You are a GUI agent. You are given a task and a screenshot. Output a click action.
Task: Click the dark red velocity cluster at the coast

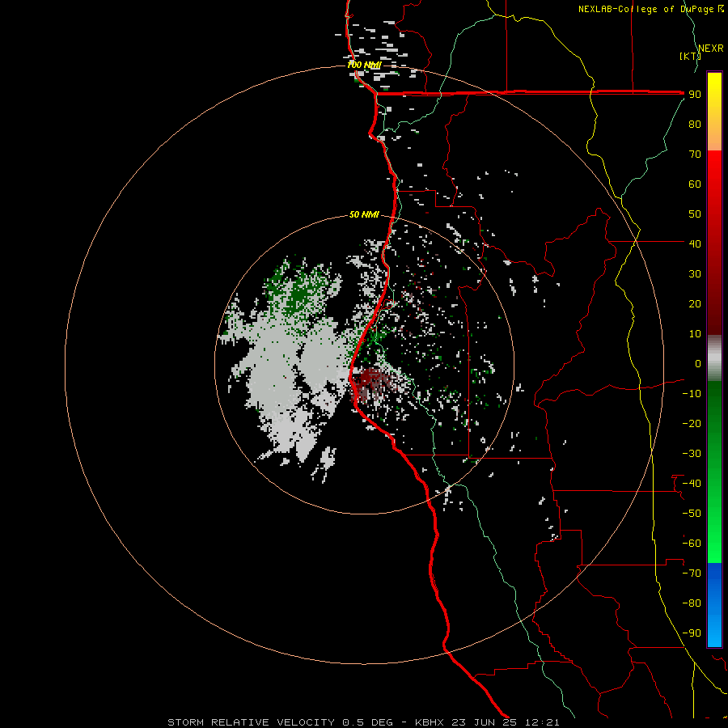pyautogui.click(x=371, y=380)
